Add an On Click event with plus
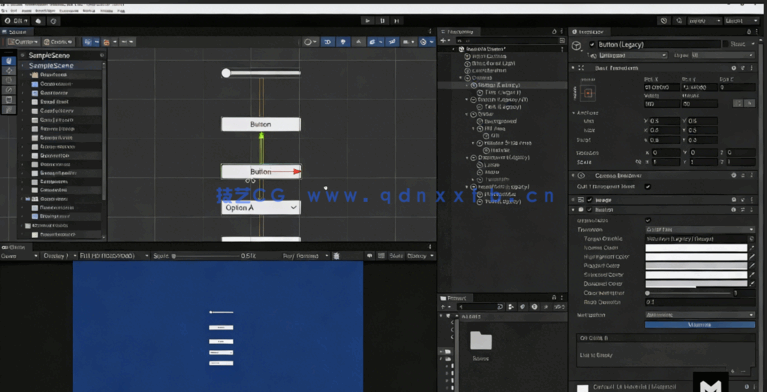This screenshot has height=392, width=767. point(733,371)
